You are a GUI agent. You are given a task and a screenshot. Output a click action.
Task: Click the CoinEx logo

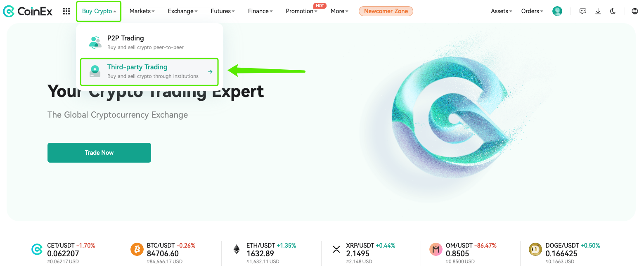tap(28, 11)
